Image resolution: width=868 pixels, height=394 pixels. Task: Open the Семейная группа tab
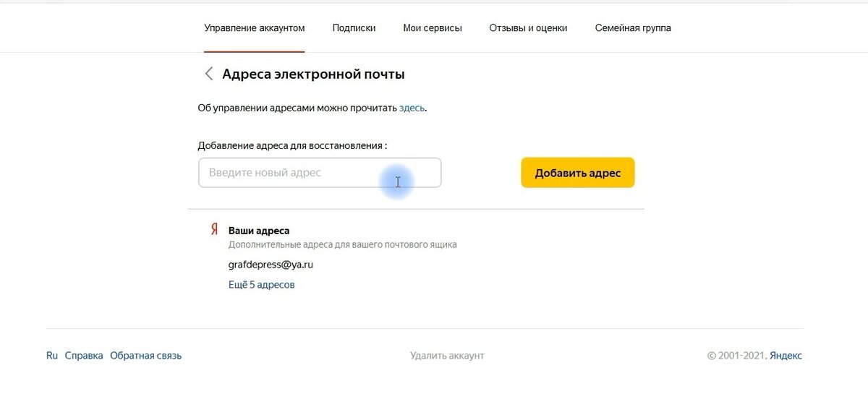click(x=633, y=28)
